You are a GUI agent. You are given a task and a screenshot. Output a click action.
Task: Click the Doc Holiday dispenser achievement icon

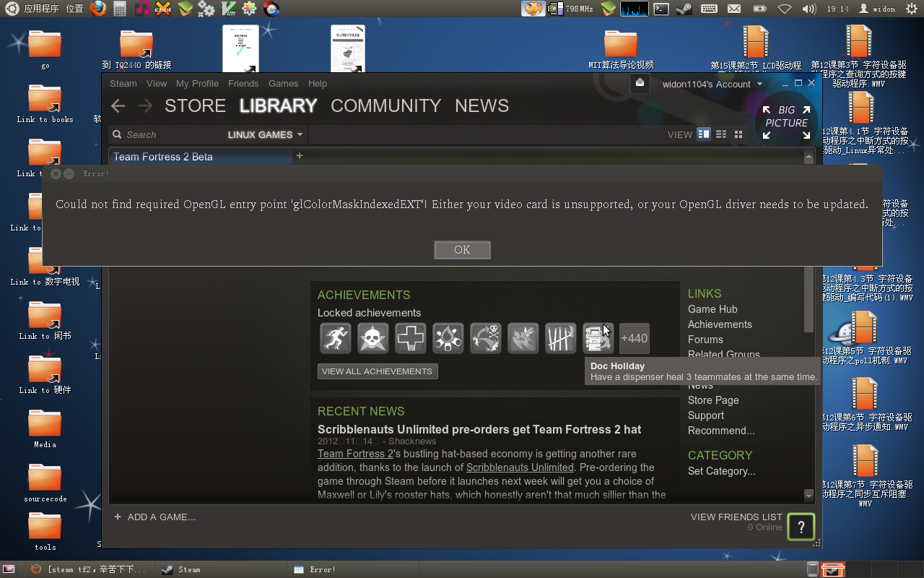[x=598, y=338]
